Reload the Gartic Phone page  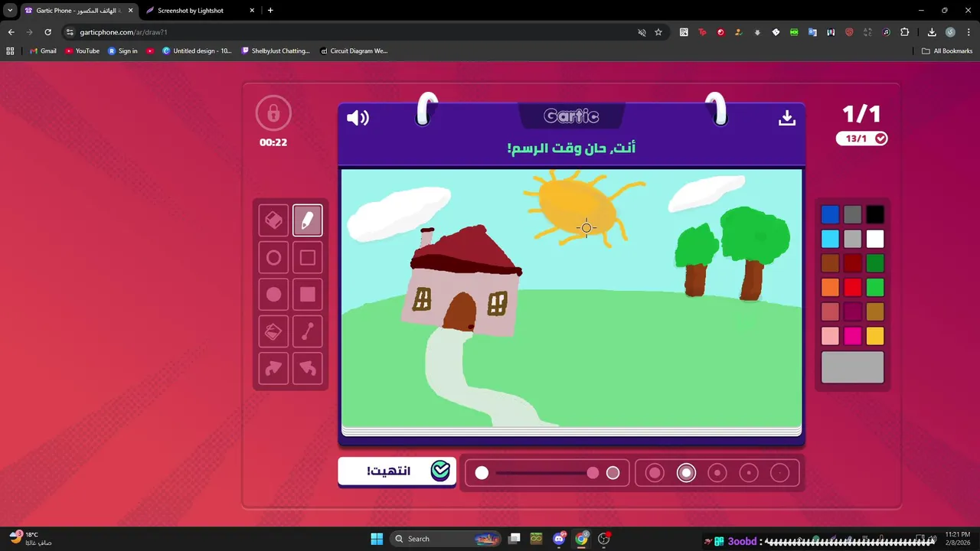[x=47, y=32]
